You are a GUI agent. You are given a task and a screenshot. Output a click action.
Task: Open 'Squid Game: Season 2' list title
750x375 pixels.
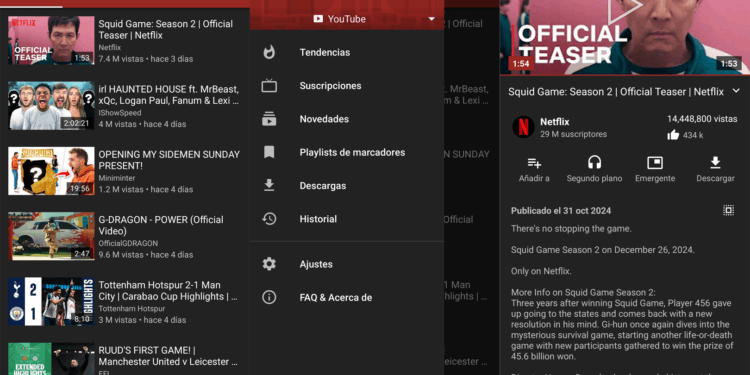pos(165,30)
